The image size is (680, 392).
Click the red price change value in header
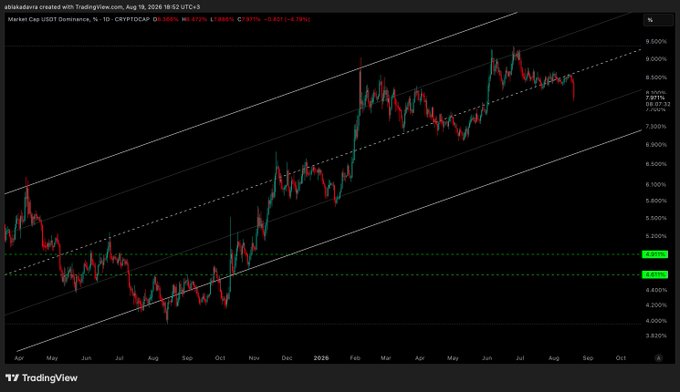point(287,20)
